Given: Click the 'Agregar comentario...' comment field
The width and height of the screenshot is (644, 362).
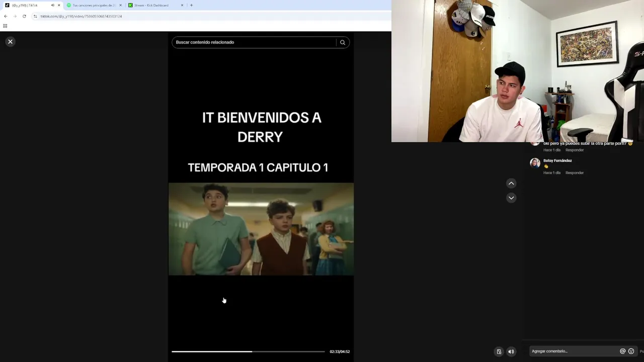Looking at the screenshot, I should 574,351.
